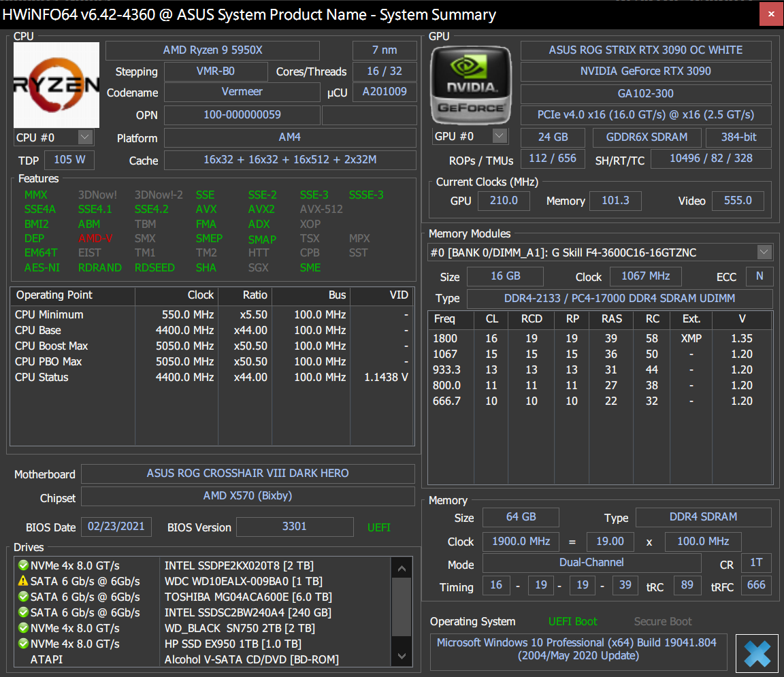Click the Dual-Channel mode field
Screen dimensions: 784x677
(591, 563)
